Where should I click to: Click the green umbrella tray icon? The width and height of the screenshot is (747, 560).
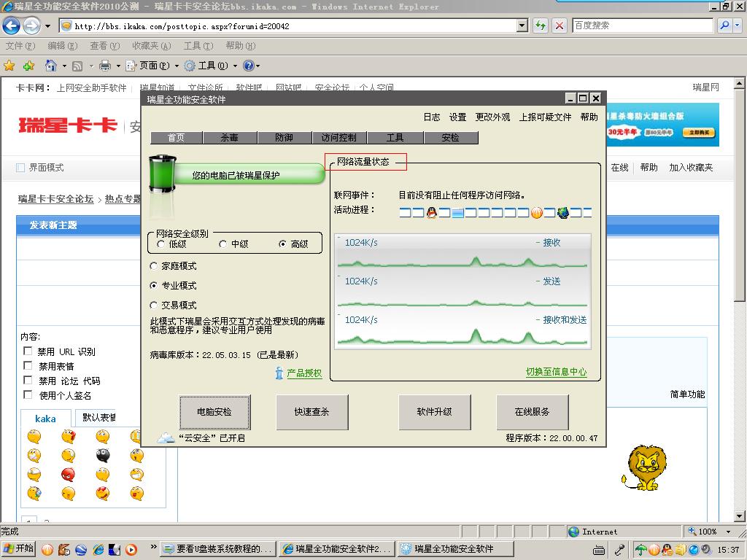pyautogui.click(x=641, y=550)
